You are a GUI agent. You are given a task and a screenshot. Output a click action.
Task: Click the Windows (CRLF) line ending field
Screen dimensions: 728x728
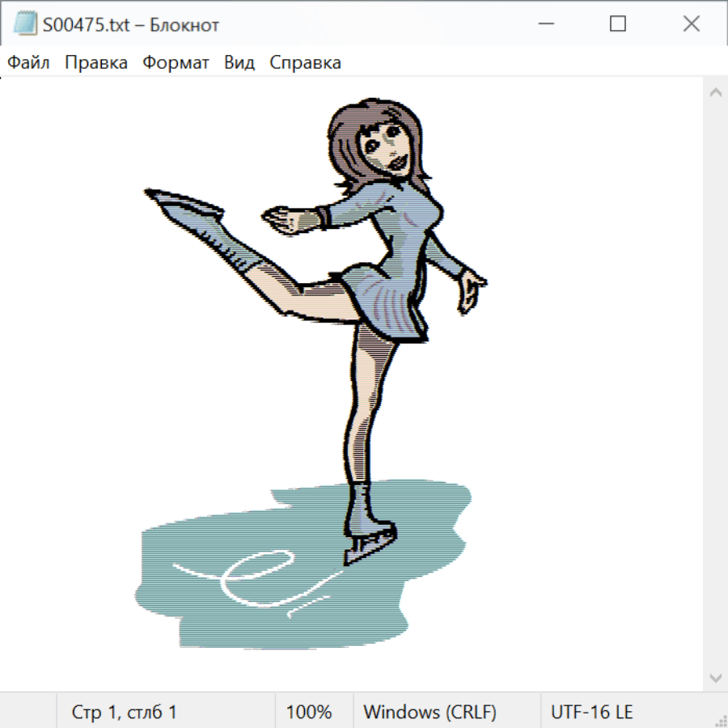pos(430,713)
